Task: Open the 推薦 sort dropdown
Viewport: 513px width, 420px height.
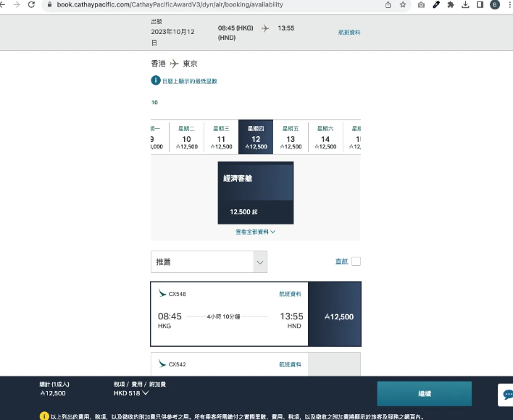Action: click(x=209, y=262)
